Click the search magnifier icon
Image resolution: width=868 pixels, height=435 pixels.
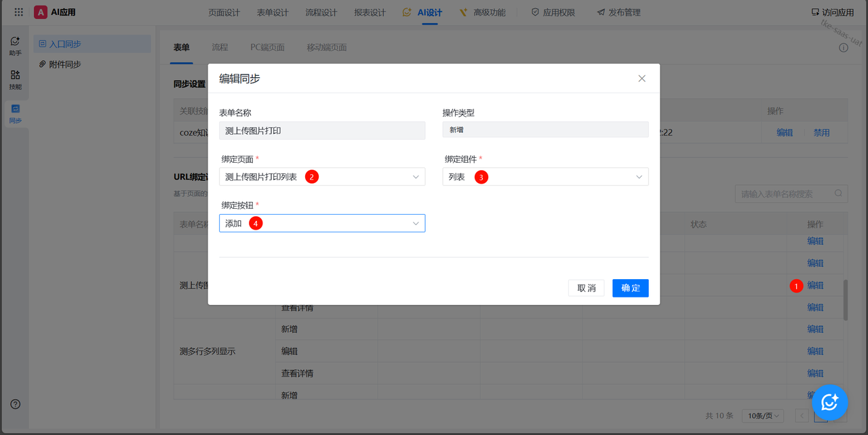840,194
